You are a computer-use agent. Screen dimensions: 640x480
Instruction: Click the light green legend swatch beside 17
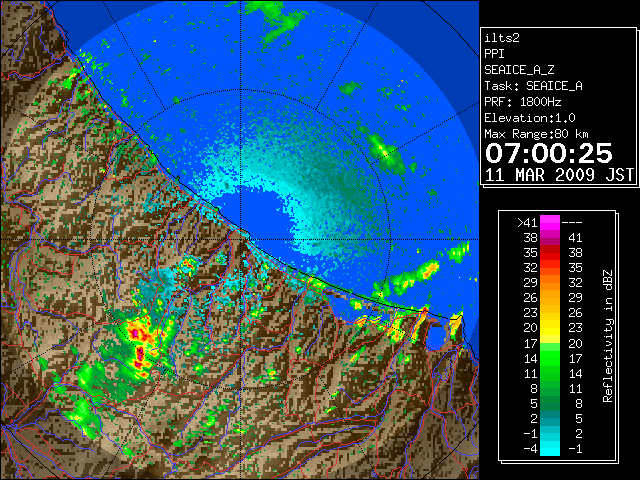pos(550,347)
